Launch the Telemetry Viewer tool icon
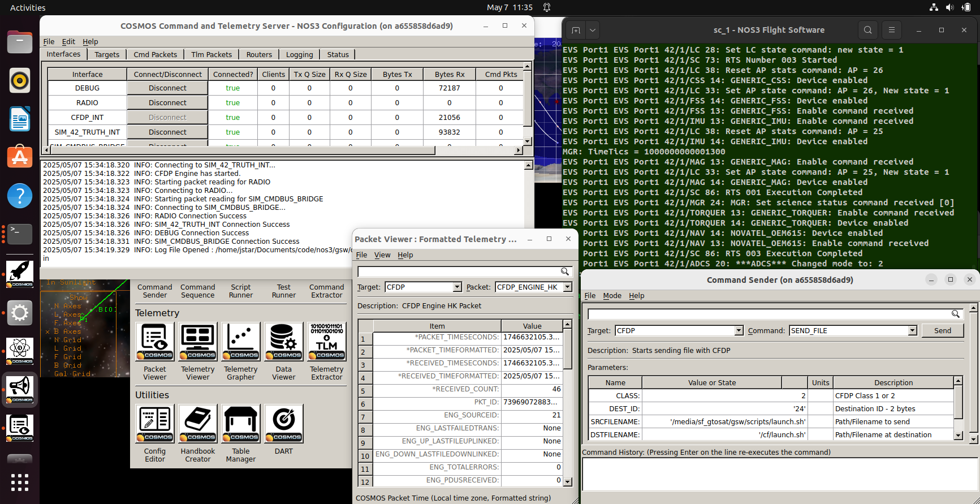Viewport: 980px width, 504px height. pos(198,342)
